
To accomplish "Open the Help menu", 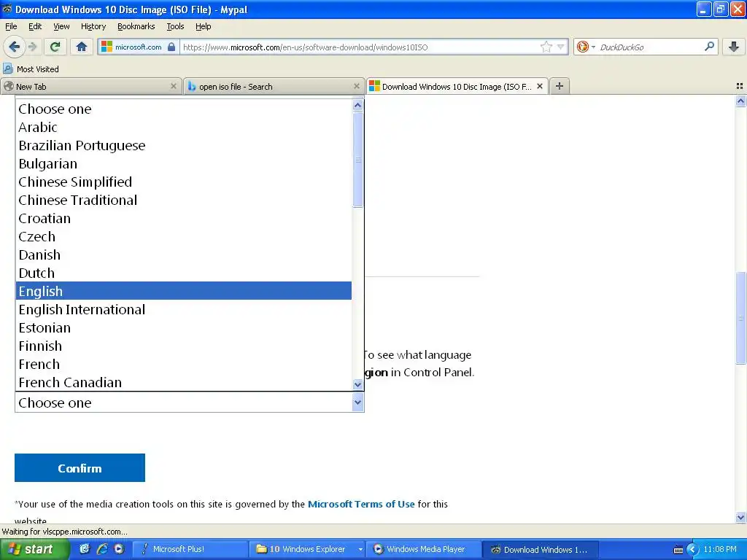I will click(x=203, y=26).
